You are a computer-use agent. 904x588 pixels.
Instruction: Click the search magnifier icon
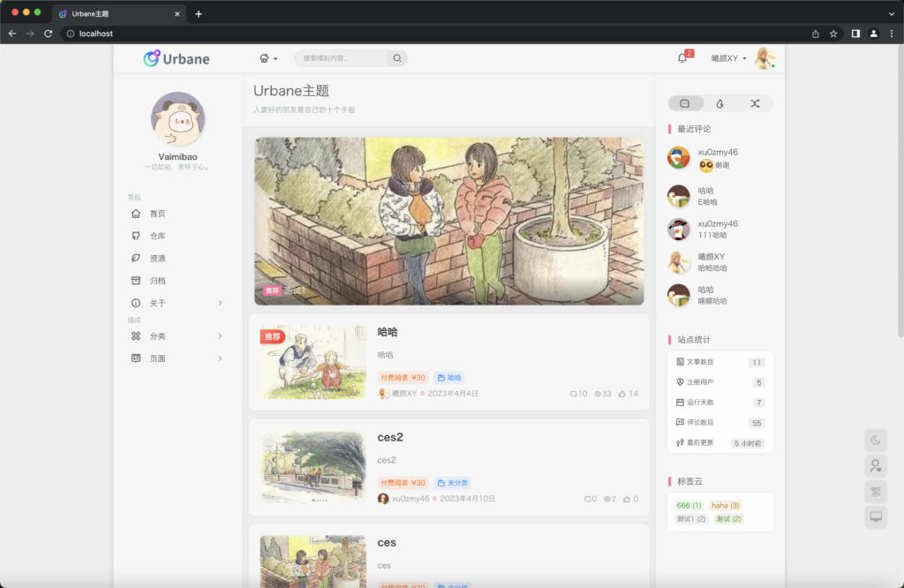[397, 58]
